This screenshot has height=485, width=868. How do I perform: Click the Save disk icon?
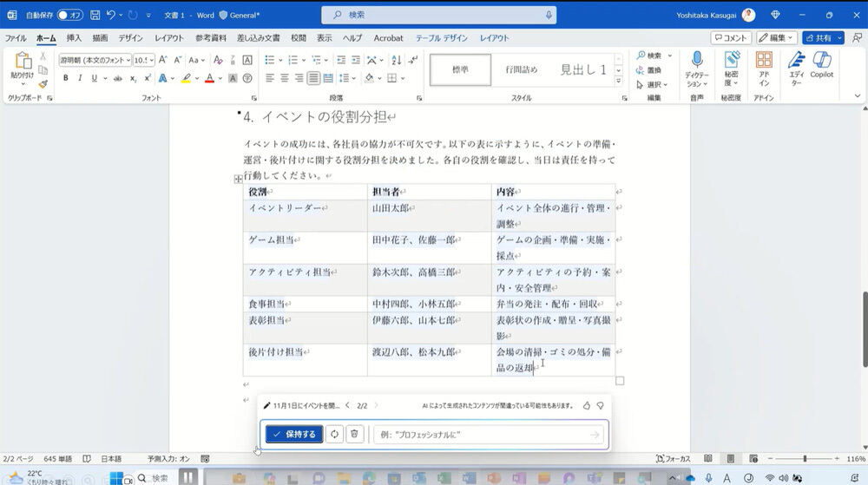click(x=95, y=15)
